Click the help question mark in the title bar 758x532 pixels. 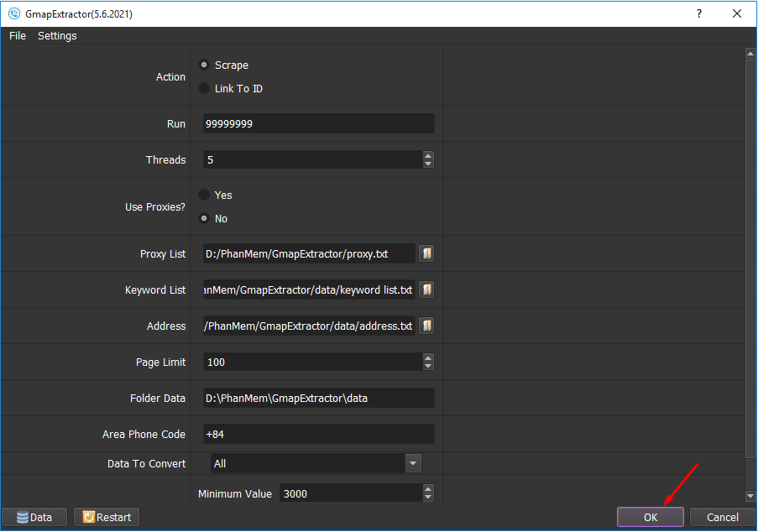[699, 13]
